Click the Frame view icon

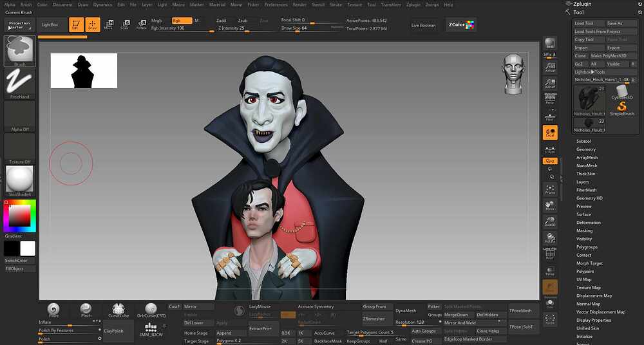coord(550,189)
